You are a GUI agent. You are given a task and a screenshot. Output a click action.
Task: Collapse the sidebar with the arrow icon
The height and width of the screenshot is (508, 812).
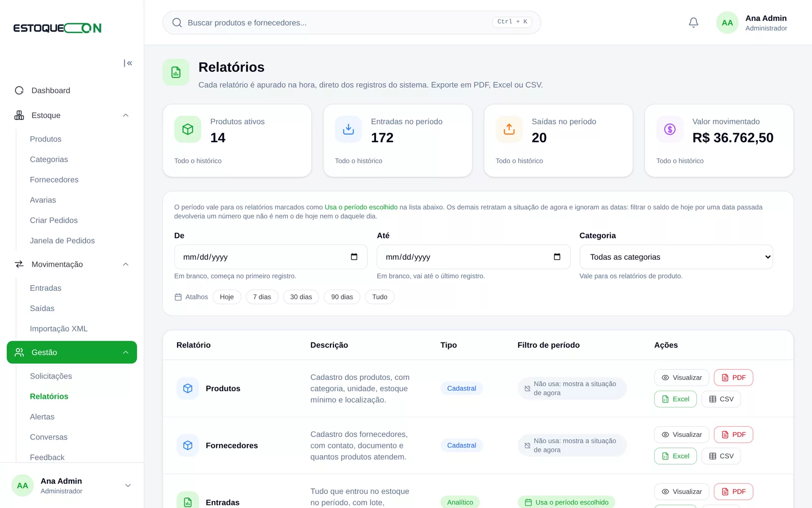(128, 63)
